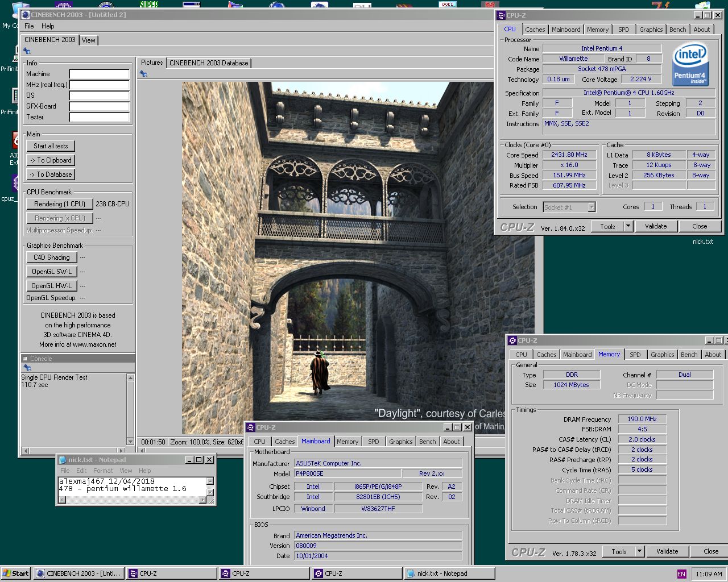Open Memory tab in Mainboard CPU-Z window
Image resolution: width=728 pixels, height=582 pixels.
[348, 442]
